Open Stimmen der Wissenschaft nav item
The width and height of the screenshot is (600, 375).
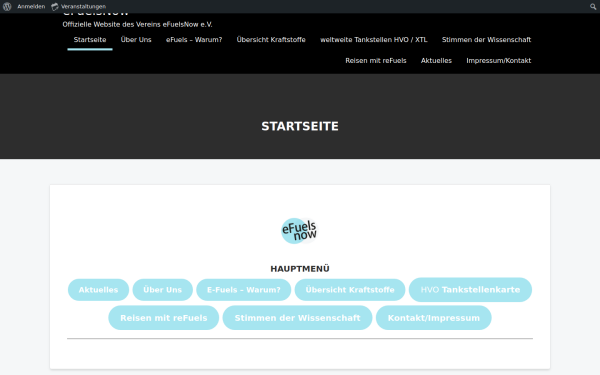(x=486, y=40)
